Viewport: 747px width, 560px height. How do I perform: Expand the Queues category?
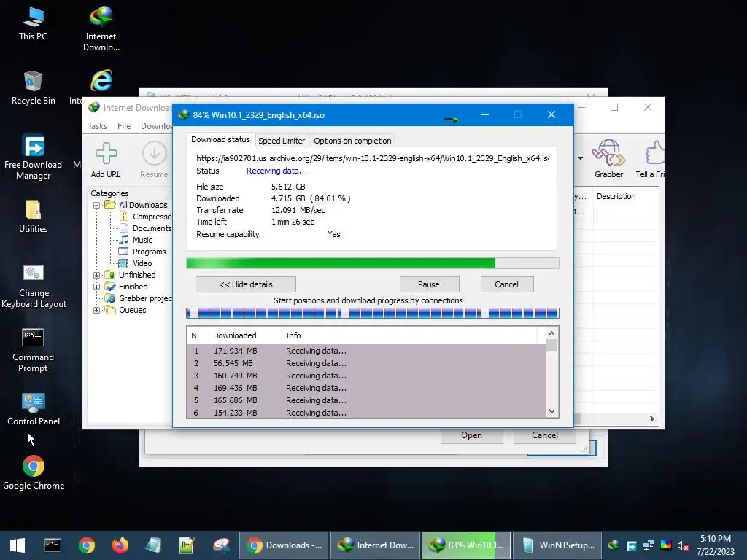coord(97,310)
